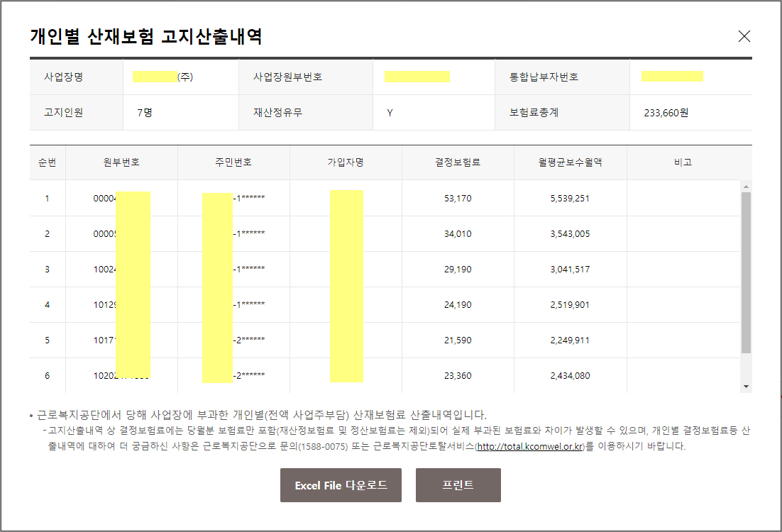Click the 원부번호 column header
The height and width of the screenshot is (532, 782).
point(121,162)
